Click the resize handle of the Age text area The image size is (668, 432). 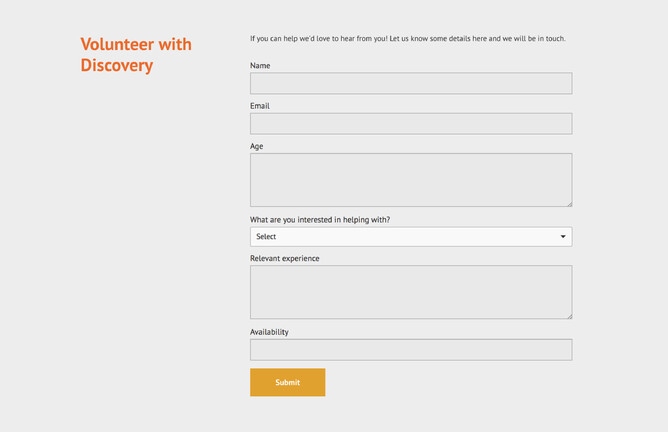[x=569, y=203]
